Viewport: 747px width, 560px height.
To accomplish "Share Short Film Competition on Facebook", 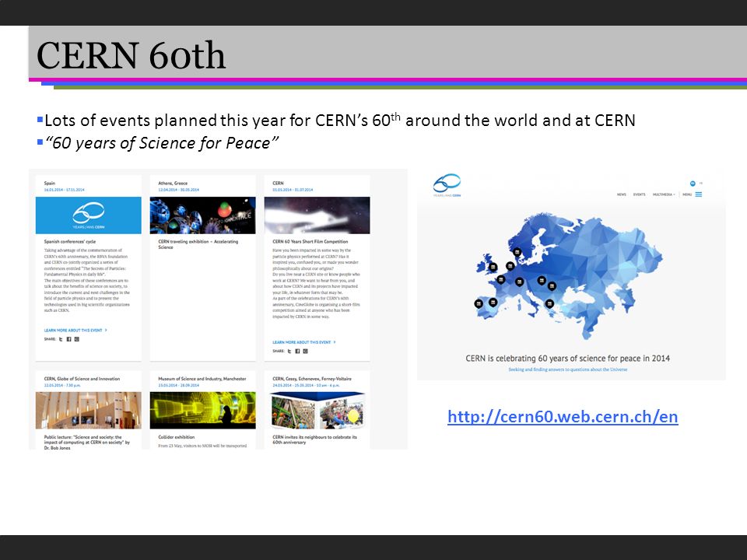I will tap(297, 351).
